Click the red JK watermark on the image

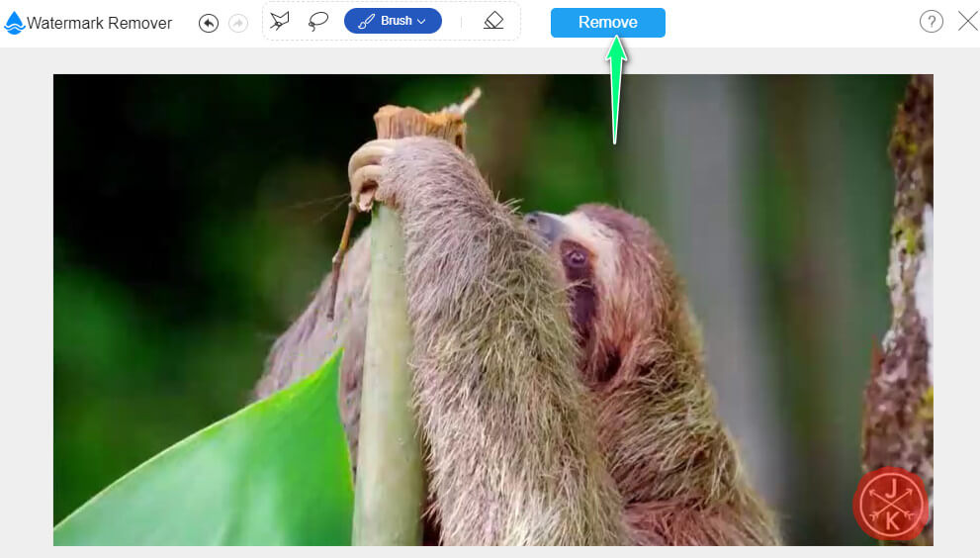point(891,504)
